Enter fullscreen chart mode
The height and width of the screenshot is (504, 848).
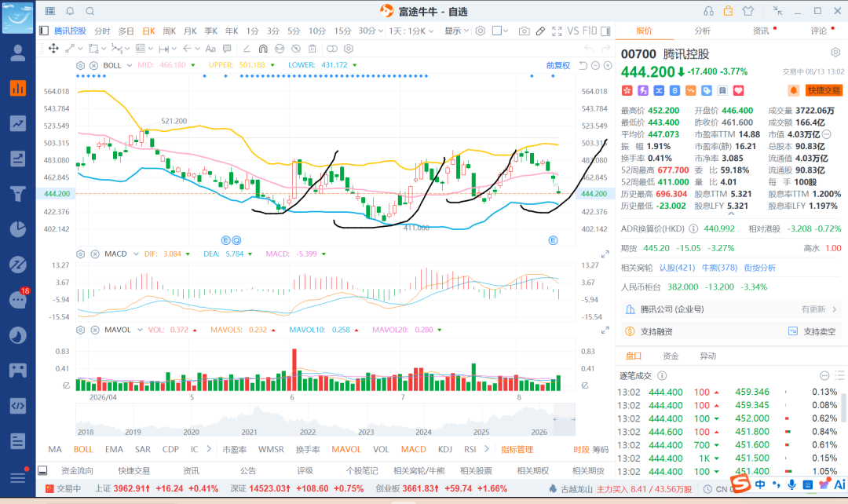point(557,31)
